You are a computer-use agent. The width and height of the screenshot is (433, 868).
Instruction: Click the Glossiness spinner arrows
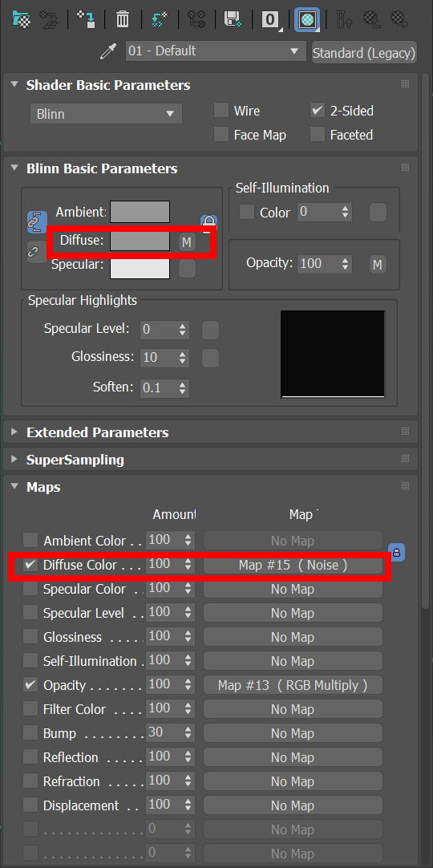click(x=183, y=357)
